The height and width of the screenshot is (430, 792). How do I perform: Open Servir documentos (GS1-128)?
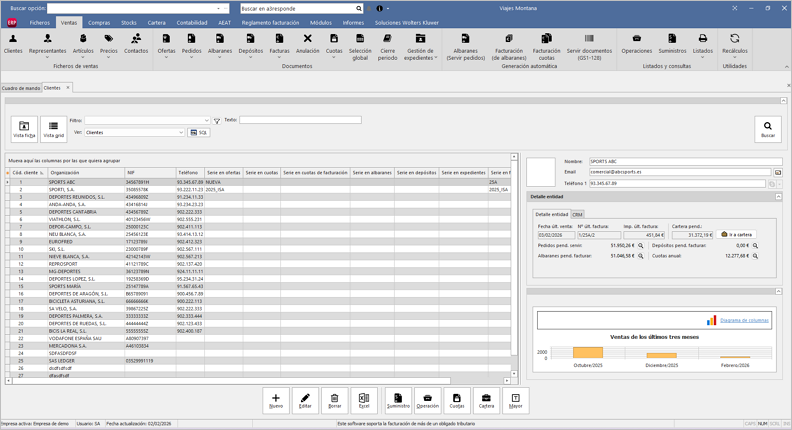click(x=589, y=47)
